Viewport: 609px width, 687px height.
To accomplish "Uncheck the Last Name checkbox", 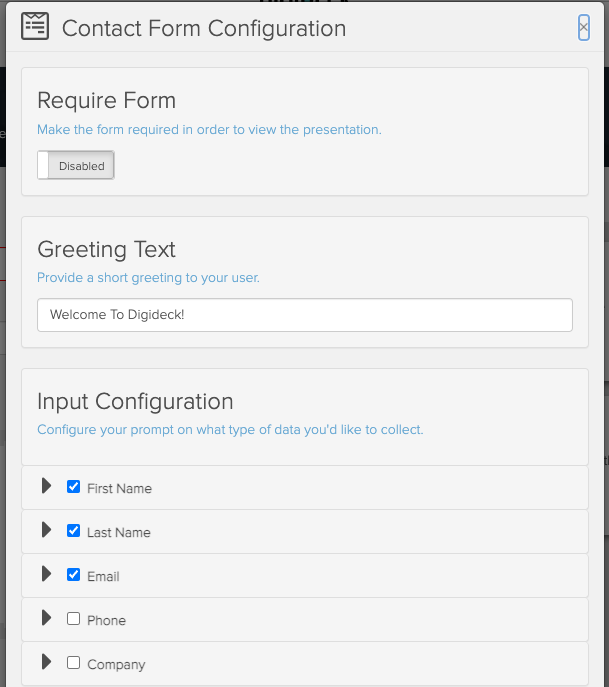I will coord(73,531).
